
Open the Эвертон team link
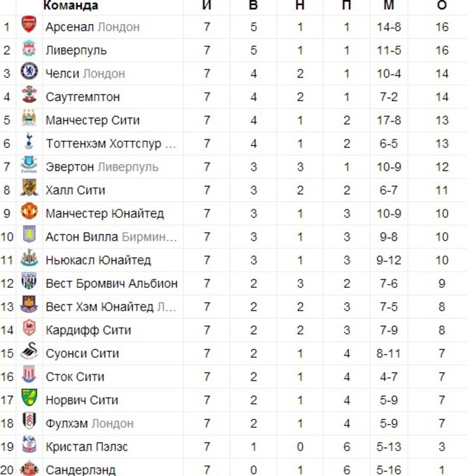coord(70,167)
